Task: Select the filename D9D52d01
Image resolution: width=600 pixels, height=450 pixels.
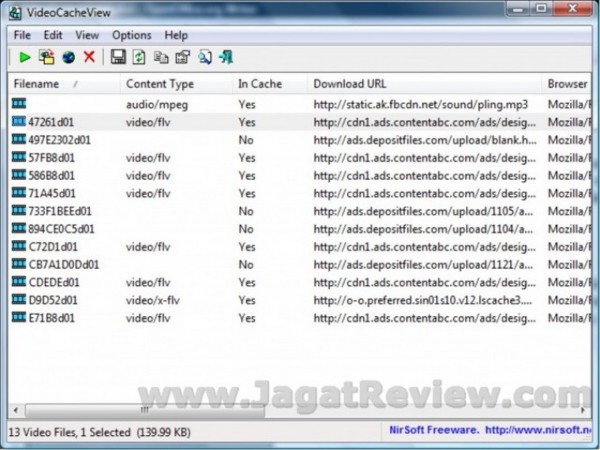Action: pyautogui.click(x=53, y=300)
